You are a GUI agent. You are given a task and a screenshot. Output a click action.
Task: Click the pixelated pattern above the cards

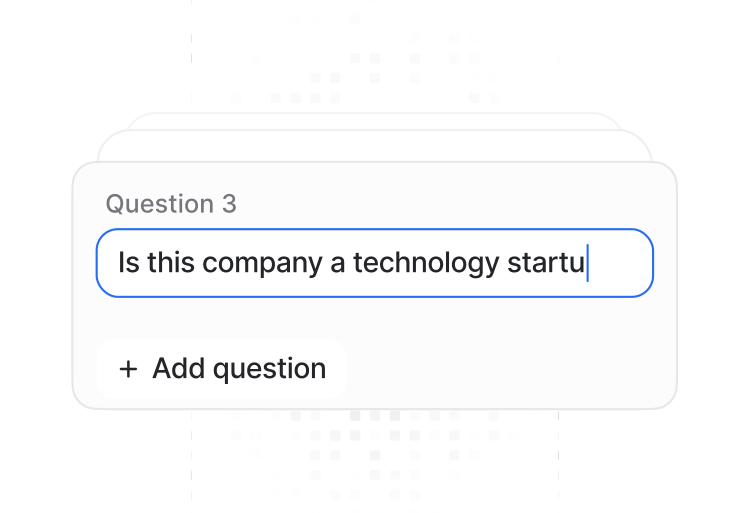374,60
